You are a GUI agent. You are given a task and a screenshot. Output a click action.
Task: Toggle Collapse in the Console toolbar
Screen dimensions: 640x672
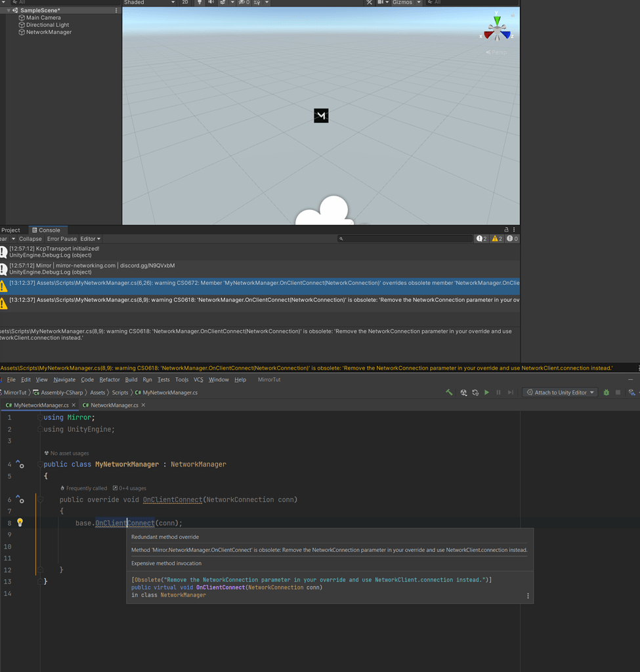click(x=30, y=239)
